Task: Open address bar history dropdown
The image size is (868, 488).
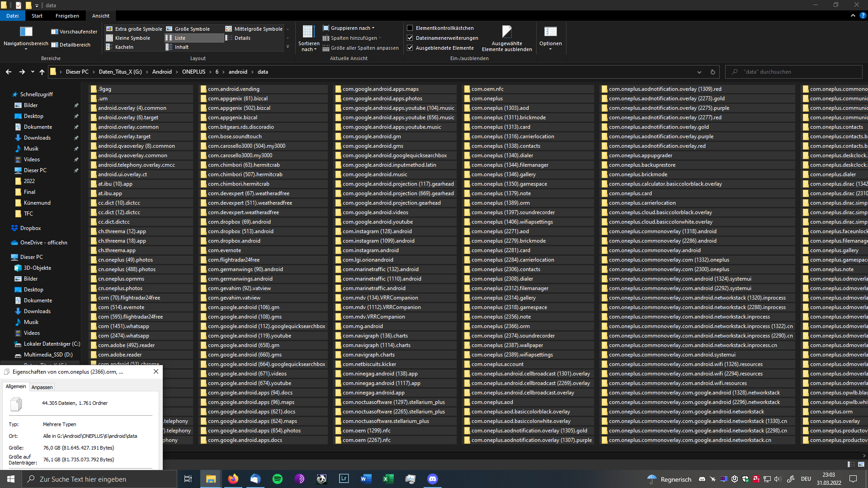Action: [699, 72]
